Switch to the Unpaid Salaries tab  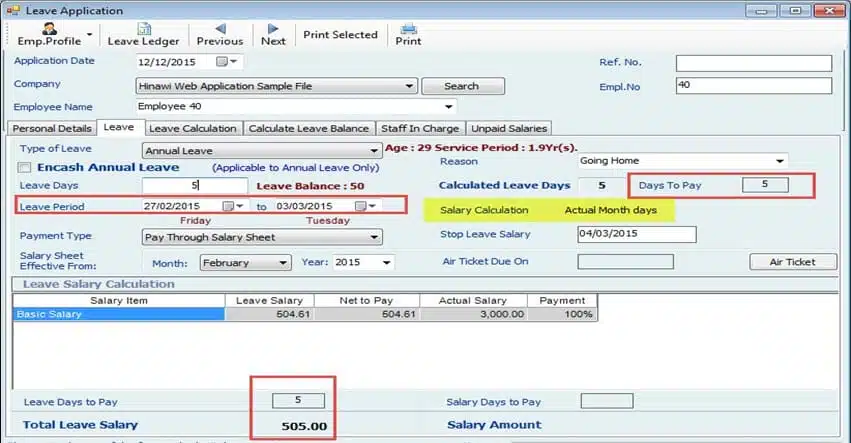click(x=508, y=128)
